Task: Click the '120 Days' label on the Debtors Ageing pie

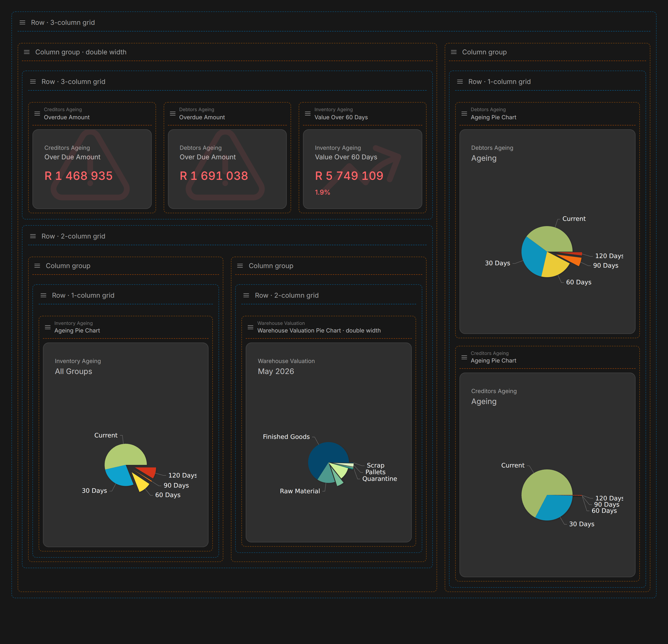Action: [x=609, y=256]
